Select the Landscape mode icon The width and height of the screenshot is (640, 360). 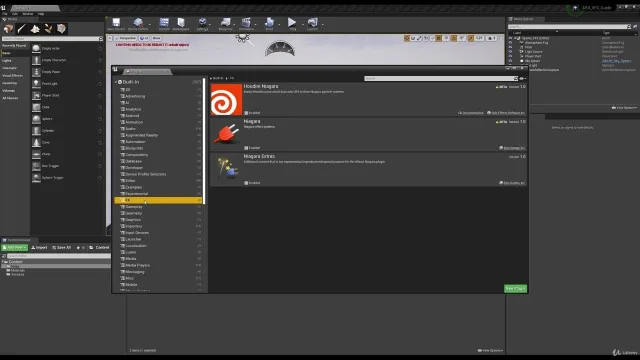click(35, 29)
